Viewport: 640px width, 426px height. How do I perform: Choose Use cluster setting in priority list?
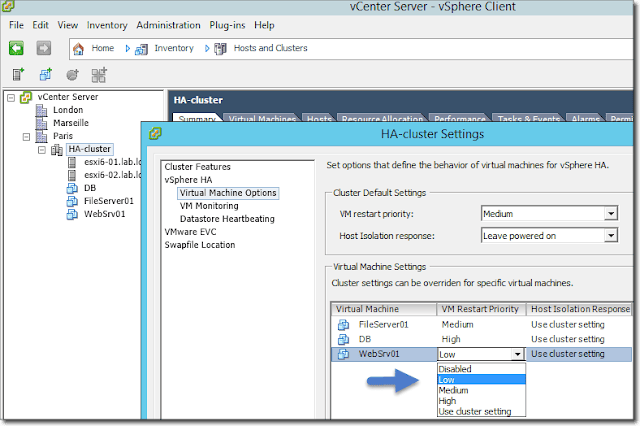click(481, 411)
